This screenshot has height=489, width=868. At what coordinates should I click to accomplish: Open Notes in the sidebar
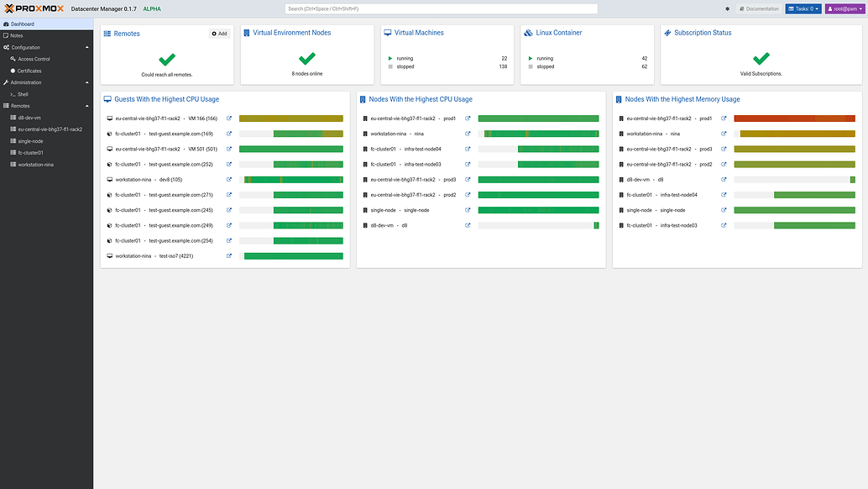pyautogui.click(x=18, y=35)
